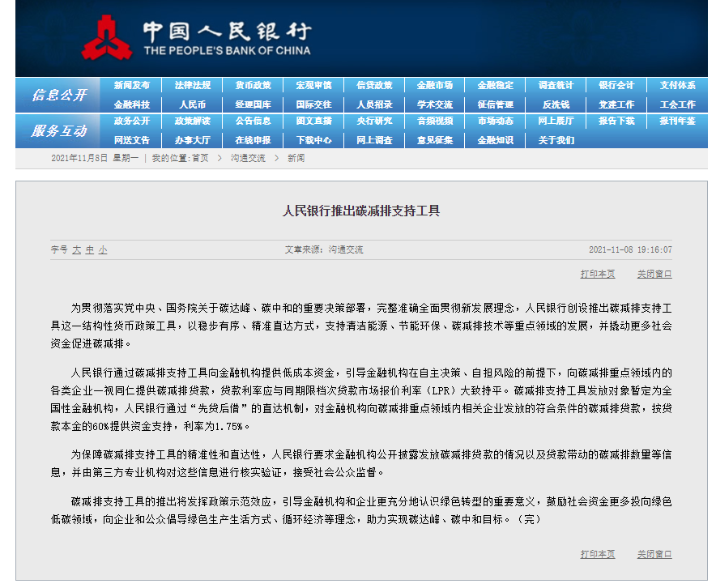Open 网送文告 section
Viewport: 716px width, 588px height.
point(132,140)
